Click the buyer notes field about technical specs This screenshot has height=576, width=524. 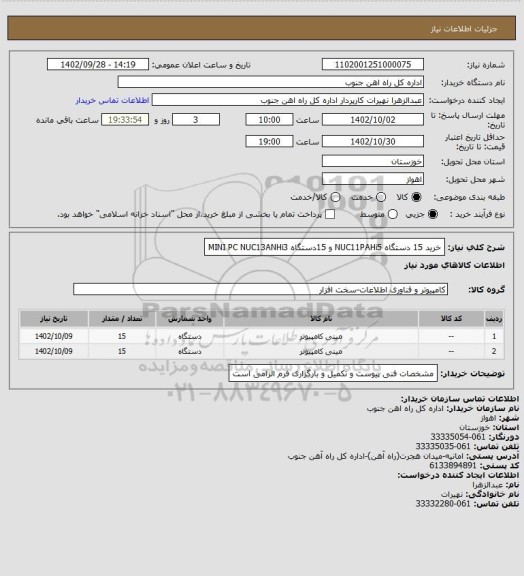click(333, 374)
